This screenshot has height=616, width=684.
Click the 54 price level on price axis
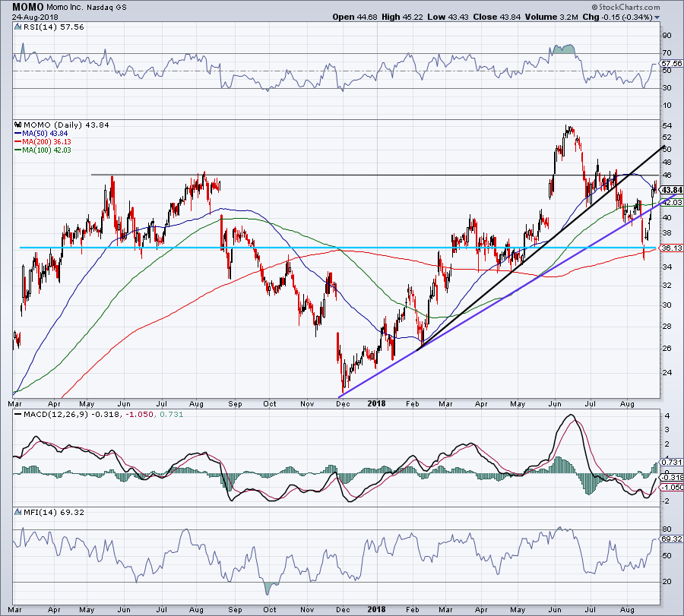pos(667,126)
